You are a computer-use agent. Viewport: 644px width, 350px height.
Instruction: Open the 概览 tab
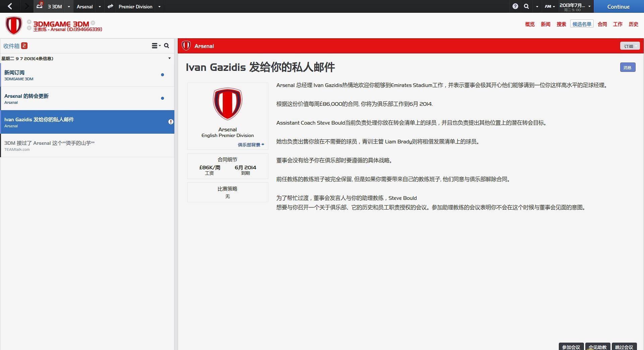click(x=530, y=24)
